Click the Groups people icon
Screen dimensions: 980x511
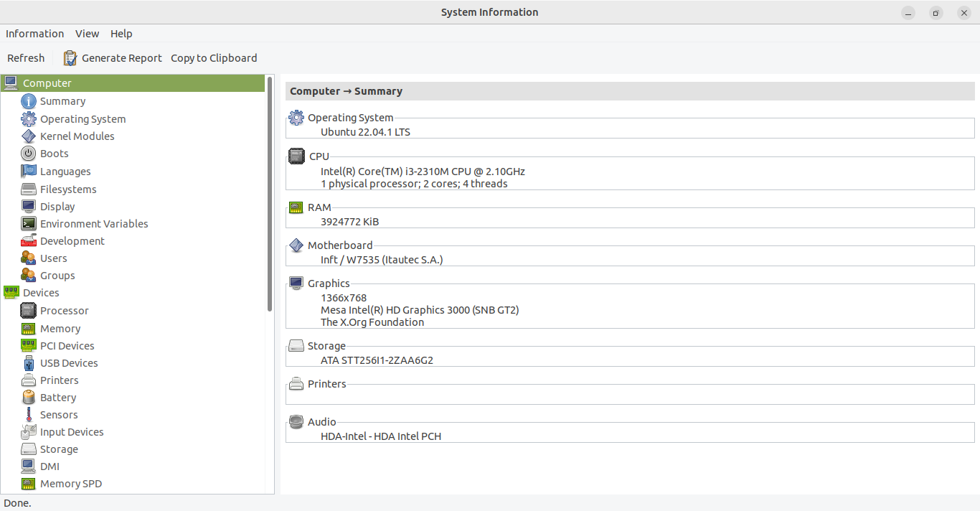(x=29, y=276)
